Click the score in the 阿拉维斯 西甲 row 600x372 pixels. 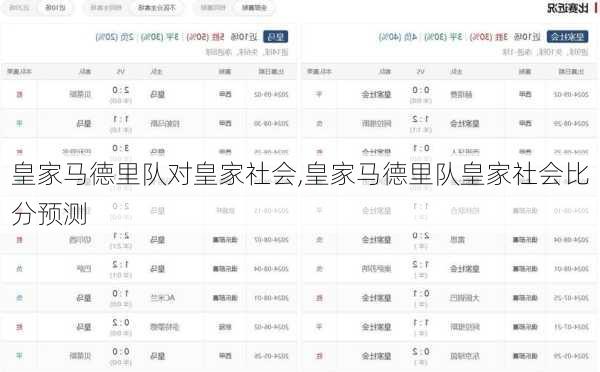421,119
